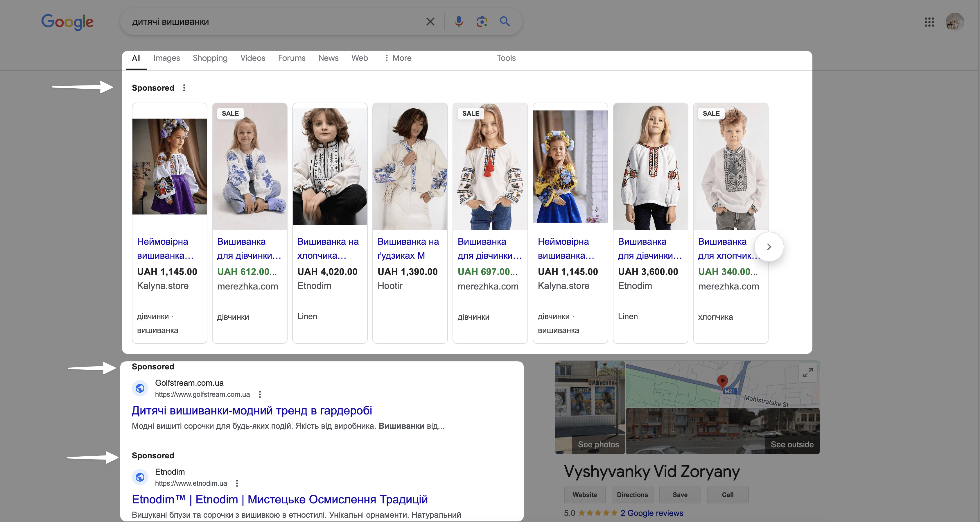Switch to the Shopping tab
Screen dimensions: 980x522
(x=210, y=58)
